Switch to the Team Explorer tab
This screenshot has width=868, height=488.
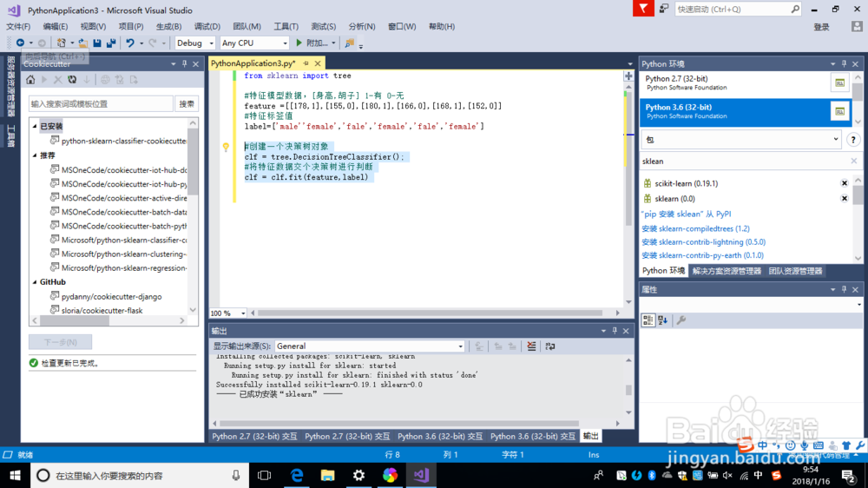(x=795, y=271)
